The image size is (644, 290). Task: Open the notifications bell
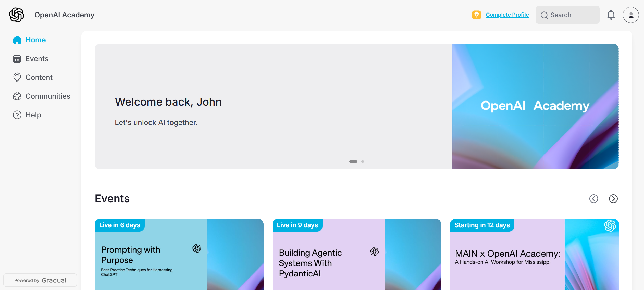[611, 15]
